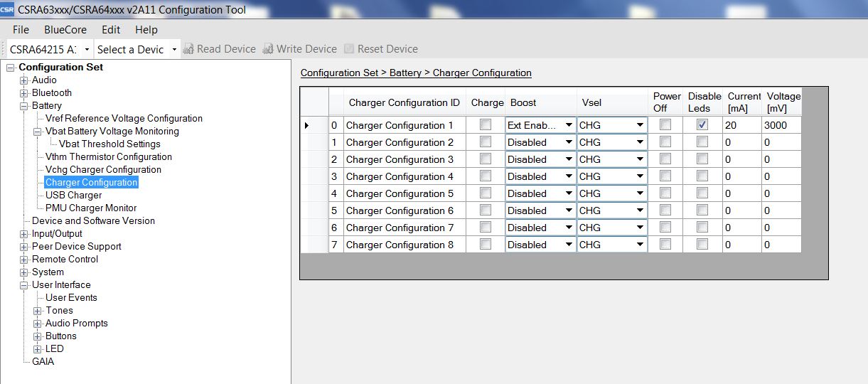This screenshot has height=384, width=868.
Task: Click the CSR logo in title bar
Action: coord(7,10)
